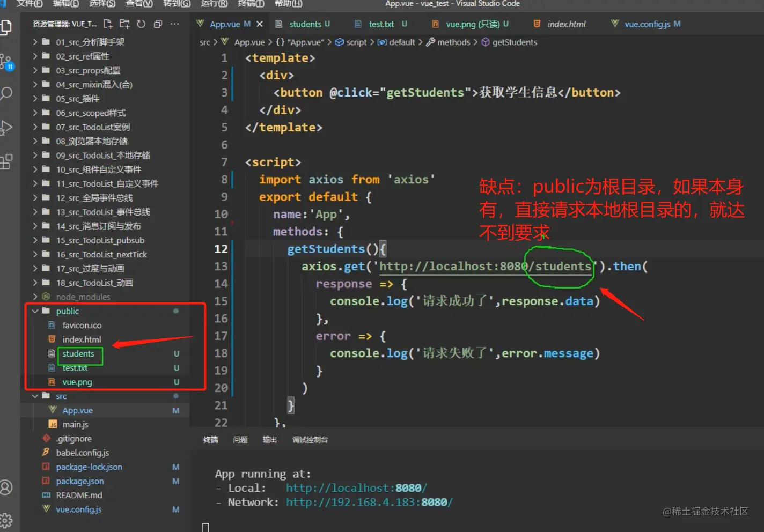Open the Manage gear in activity bar
The image size is (764, 532).
pyautogui.click(x=6, y=519)
